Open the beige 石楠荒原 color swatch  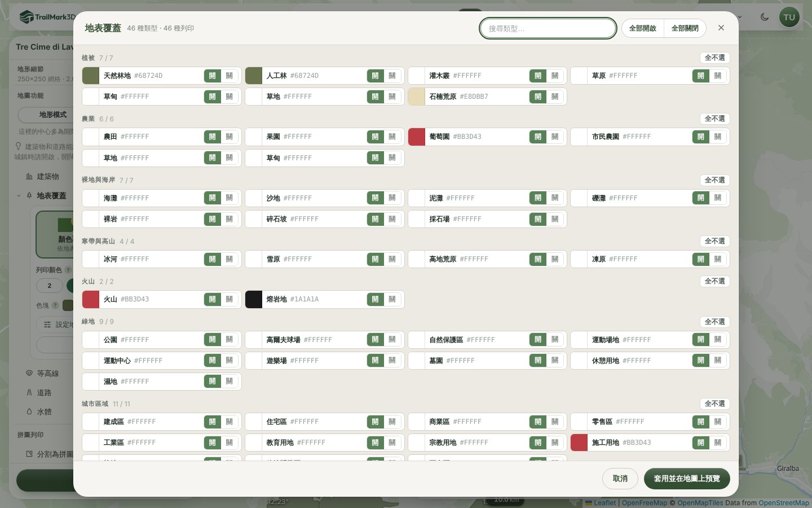(x=417, y=97)
